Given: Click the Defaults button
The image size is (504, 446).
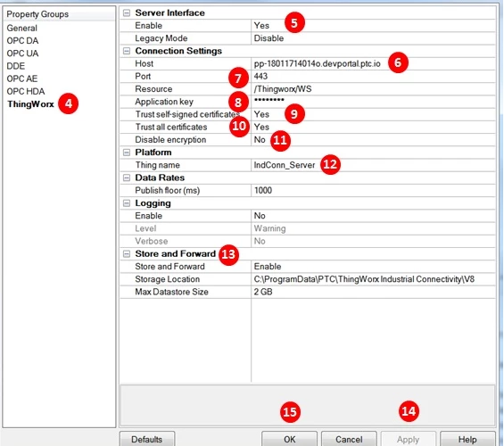Looking at the screenshot, I should [x=147, y=439].
